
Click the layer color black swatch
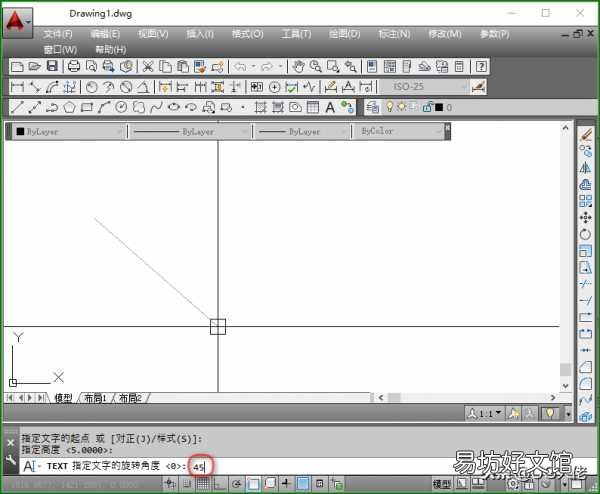pos(439,108)
